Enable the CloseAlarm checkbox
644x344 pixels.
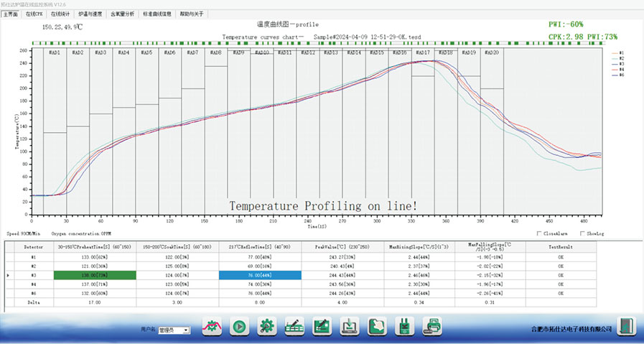[x=539, y=233]
